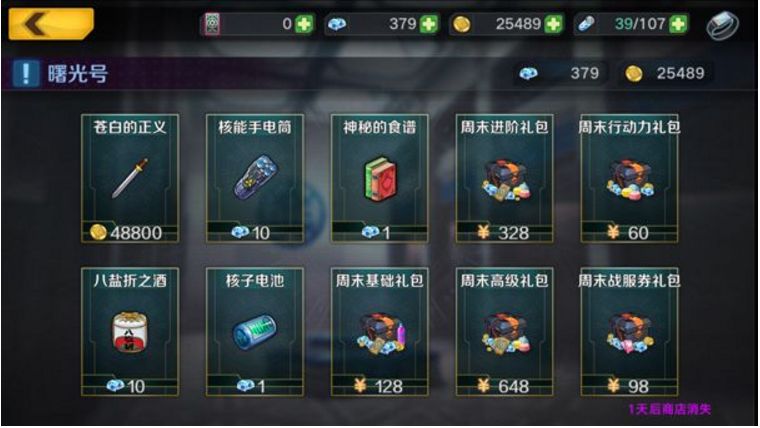Click the 48800 gold price tag
This screenshot has height=428, width=760.
pyautogui.click(x=127, y=233)
